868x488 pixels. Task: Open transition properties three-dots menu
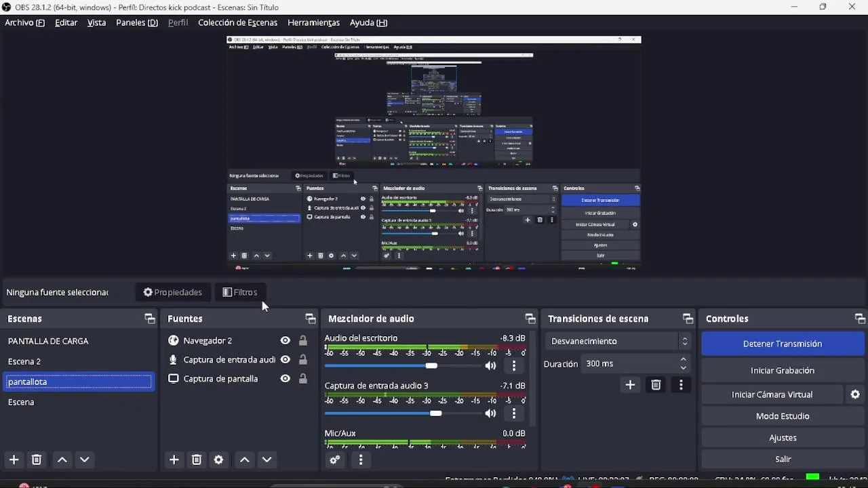(681, 385)
